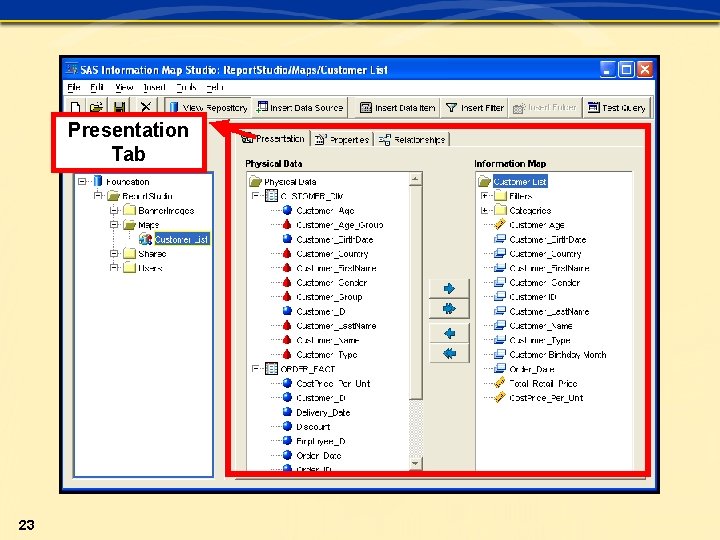
Task: Click the CUSTOMER_DIM table icon
Action: tap(272, 196)
